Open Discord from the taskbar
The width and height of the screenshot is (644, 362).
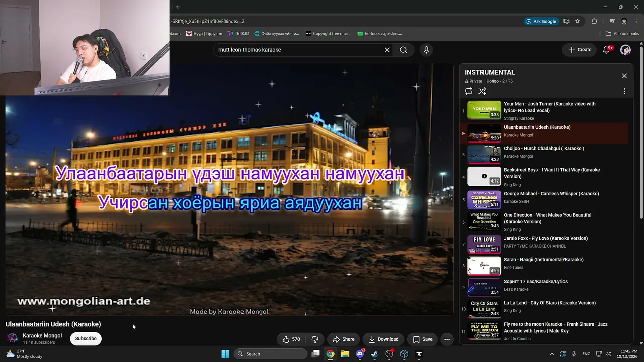360,354
